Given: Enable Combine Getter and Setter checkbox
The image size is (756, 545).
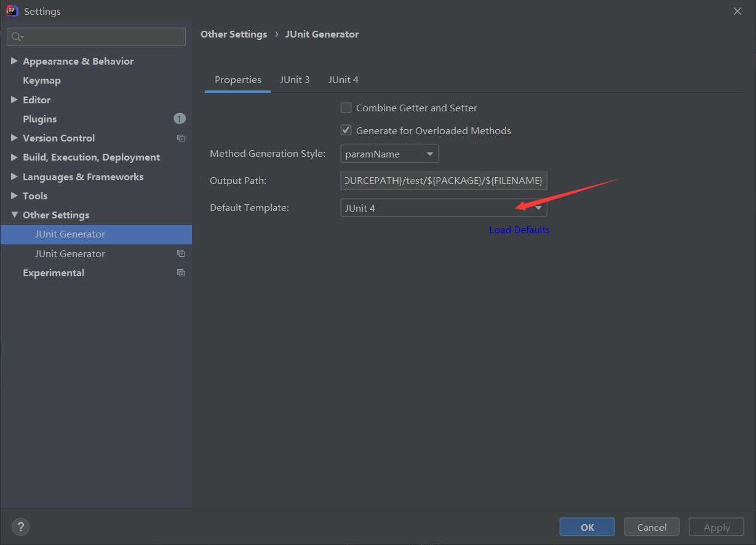Looking at the screenshot, I should (x=346, y=108).
